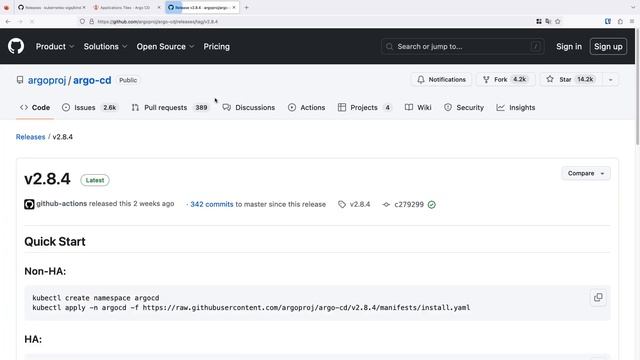Click the address bar URL

[x=158, y=21]
